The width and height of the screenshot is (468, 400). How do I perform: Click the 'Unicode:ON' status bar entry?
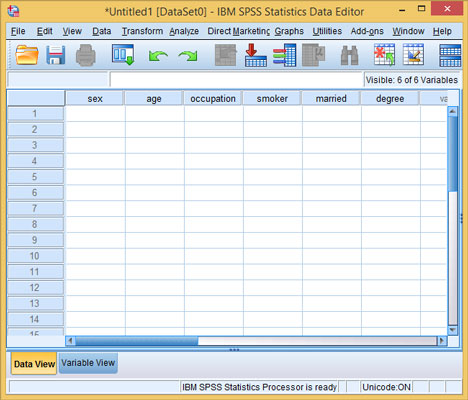coord(386,387)
